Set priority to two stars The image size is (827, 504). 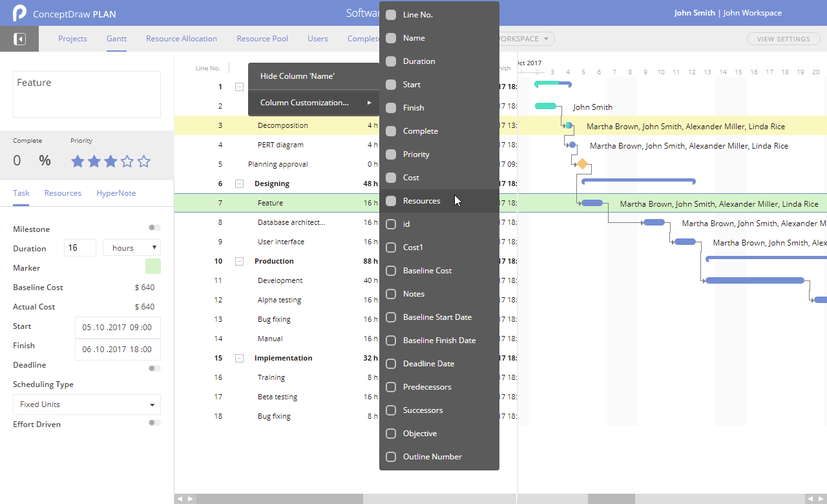click(94, 161)
